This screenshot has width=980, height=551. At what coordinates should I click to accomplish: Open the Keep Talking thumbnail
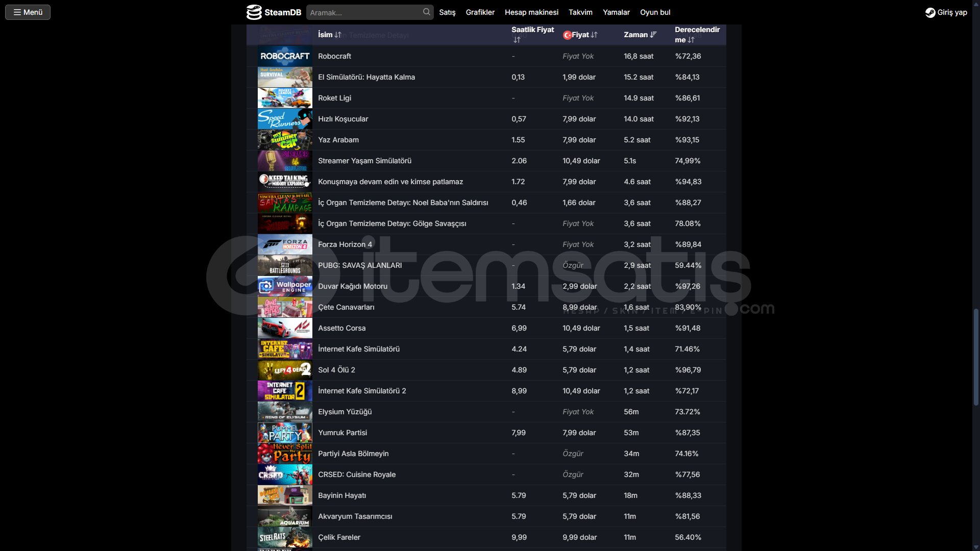(285, 182)
